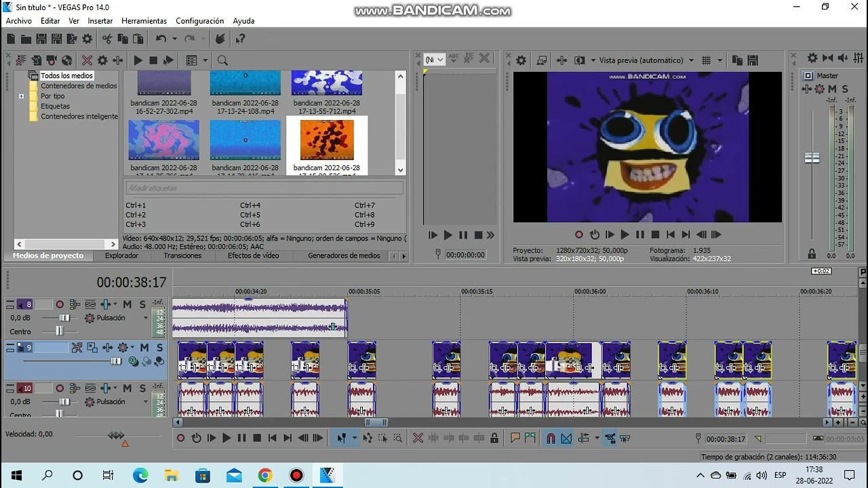Adjust the Master volume fader
This screenshot has height=488, width=868.
(x=812, y=158)
